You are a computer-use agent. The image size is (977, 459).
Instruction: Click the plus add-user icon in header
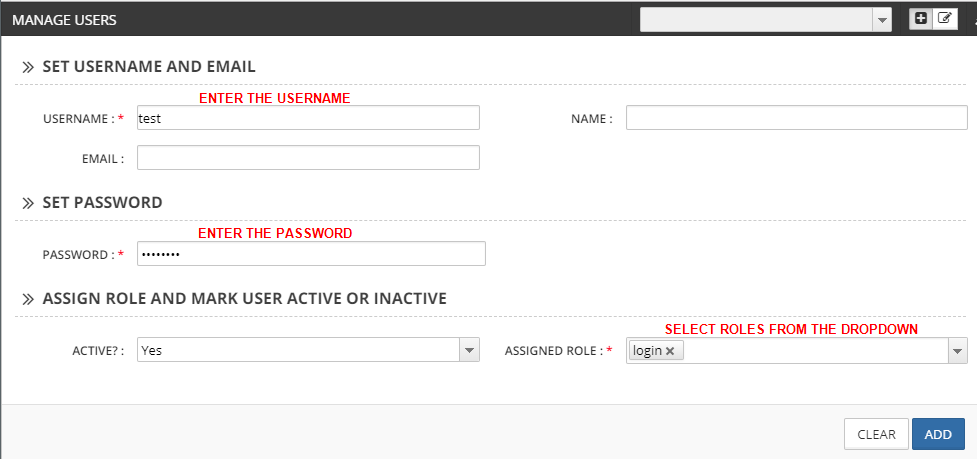pyautogui.click(x=920, y=19)
